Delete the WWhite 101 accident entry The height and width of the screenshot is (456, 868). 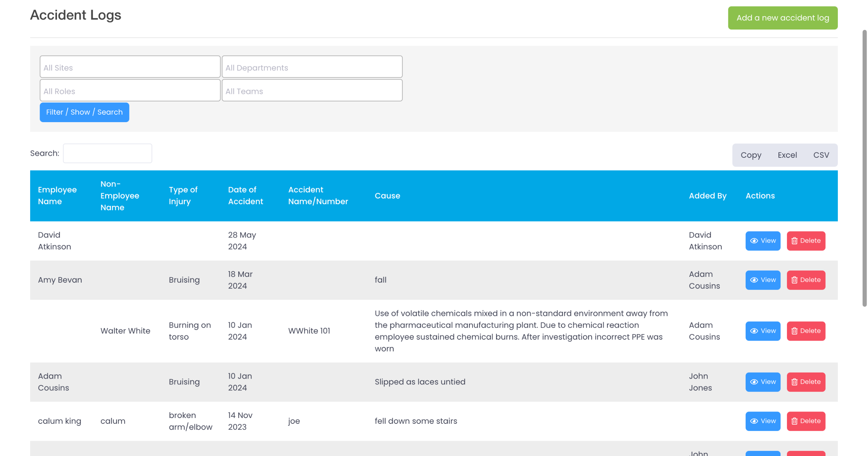[806, 331]
